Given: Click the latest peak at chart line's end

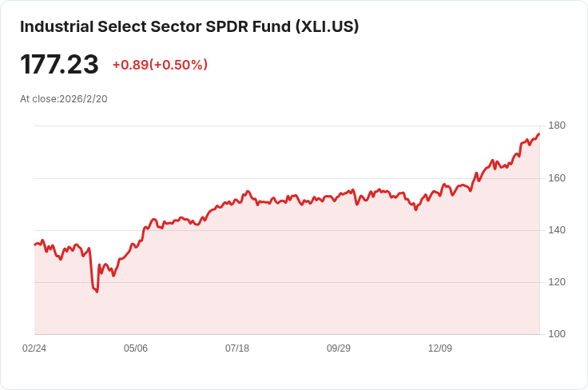Looking at the screenshot, I should click(x=539, y=134).
